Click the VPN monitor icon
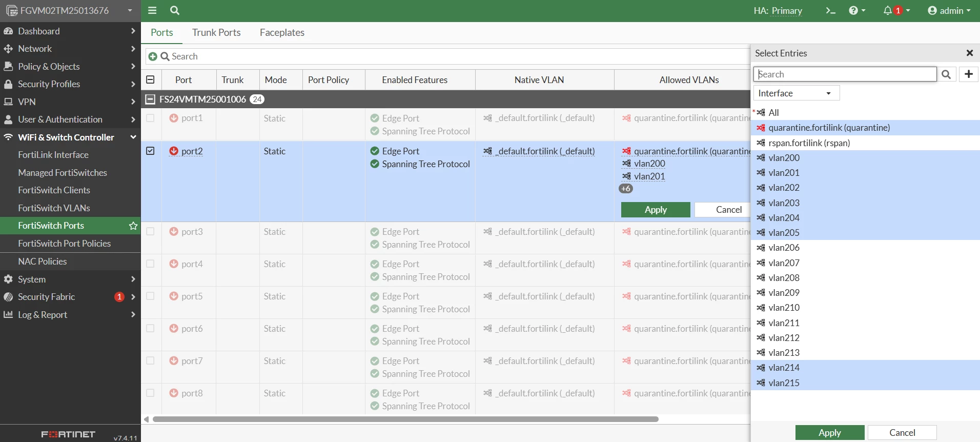 click(8, 102)
